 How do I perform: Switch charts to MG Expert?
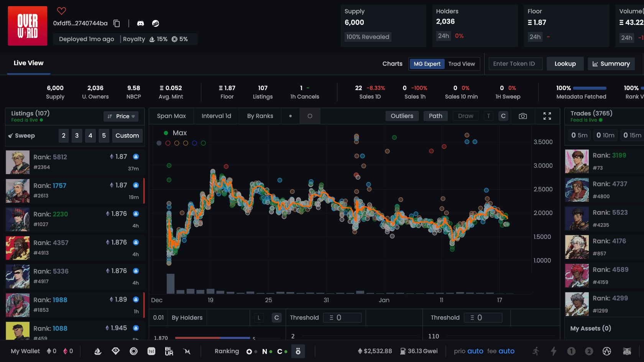(x=427, y=64)
